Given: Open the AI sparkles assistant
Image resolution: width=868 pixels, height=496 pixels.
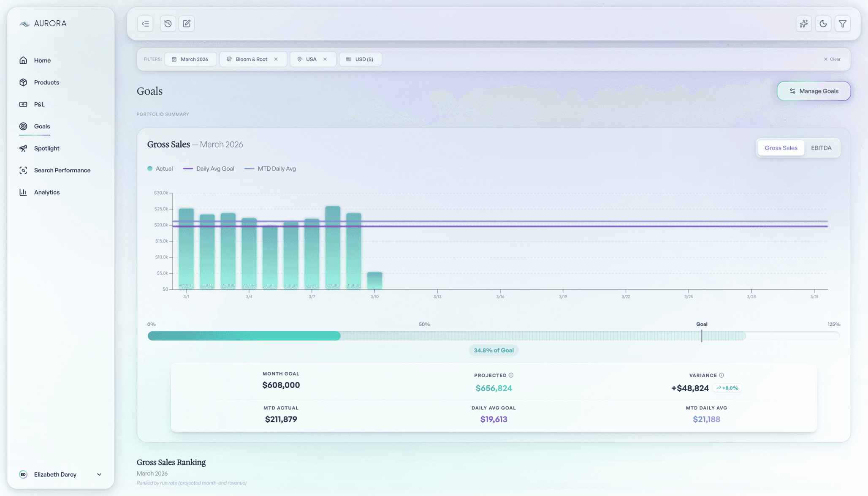Looking at the screenshot, I should [x=803, y=24].
